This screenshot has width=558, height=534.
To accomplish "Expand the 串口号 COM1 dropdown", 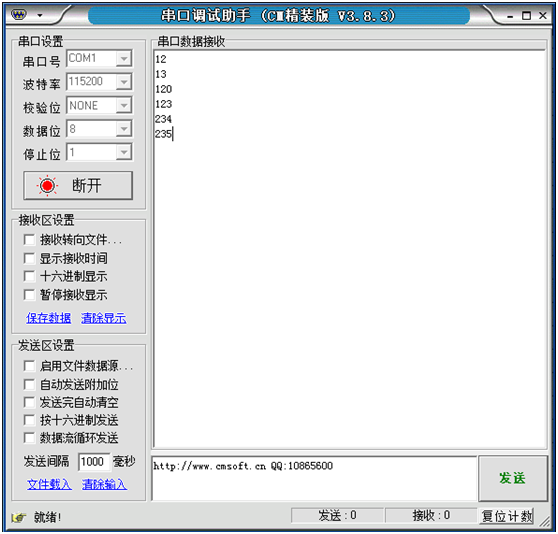I will [124, 58].
